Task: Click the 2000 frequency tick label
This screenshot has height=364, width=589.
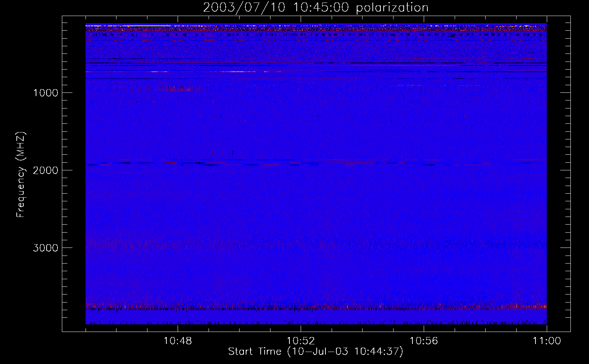Action: 46,170
